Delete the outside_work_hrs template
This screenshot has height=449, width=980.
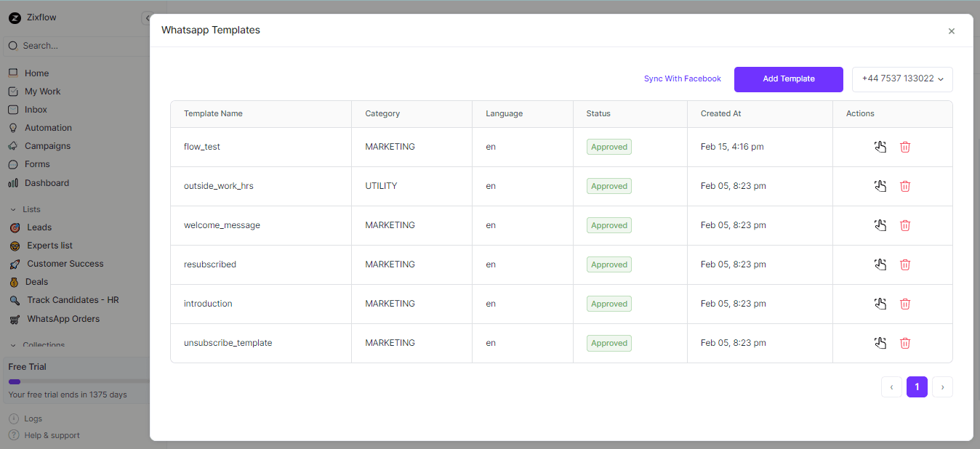(905, 186)
